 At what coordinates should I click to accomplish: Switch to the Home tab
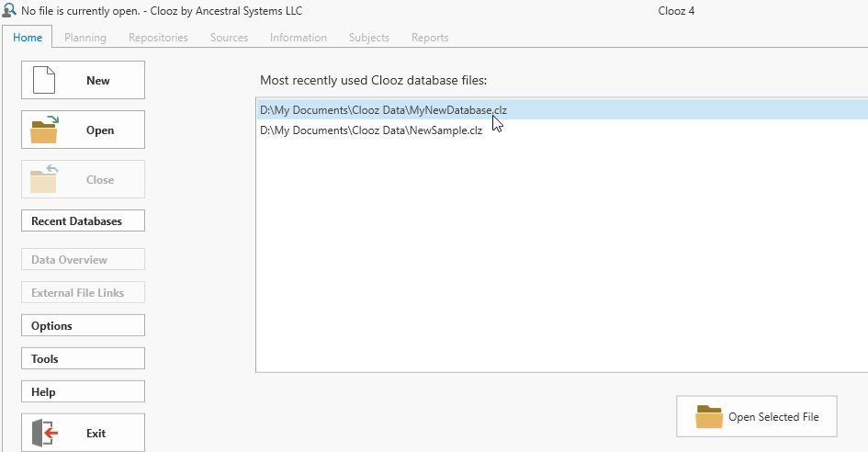(28, 38)
